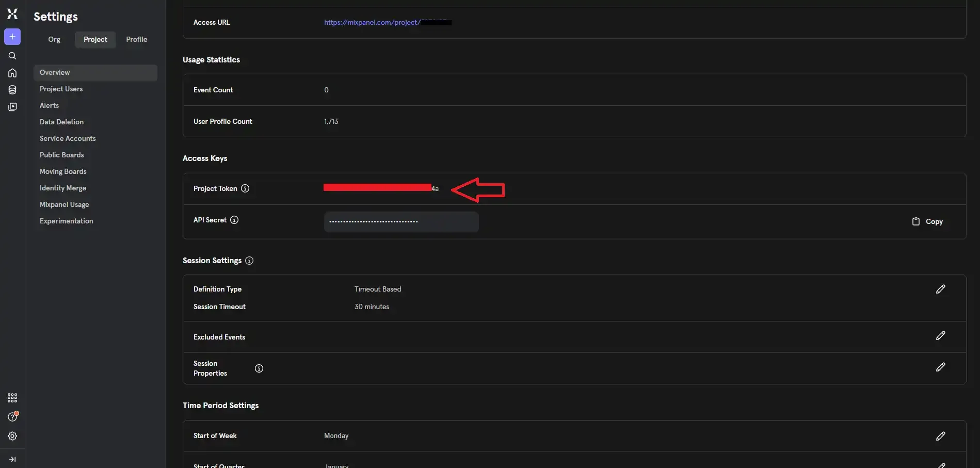Select Overview in settings menu
This screenshot has width=980, height=468.
coord(95,72)
